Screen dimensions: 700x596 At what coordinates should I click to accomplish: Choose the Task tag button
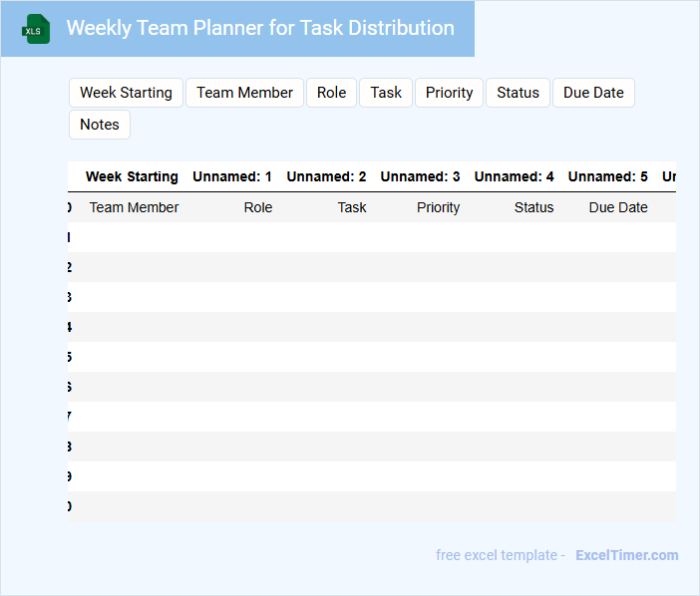(x=386, y=93)
